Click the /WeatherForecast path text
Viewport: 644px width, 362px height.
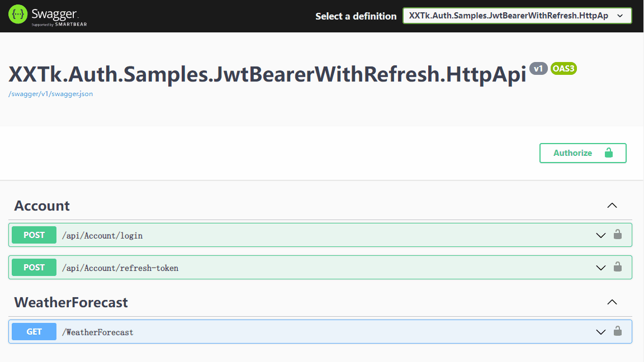point(98,332)
